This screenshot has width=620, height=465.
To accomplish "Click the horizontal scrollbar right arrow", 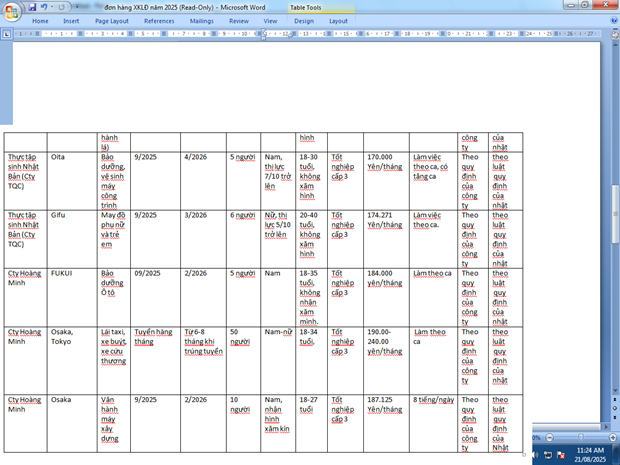I will coord(606,427).
